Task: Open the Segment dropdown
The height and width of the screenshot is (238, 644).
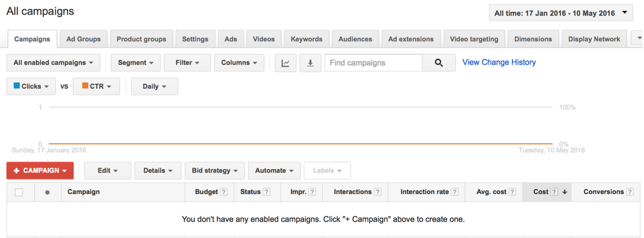Action: (x=136, y=63)
